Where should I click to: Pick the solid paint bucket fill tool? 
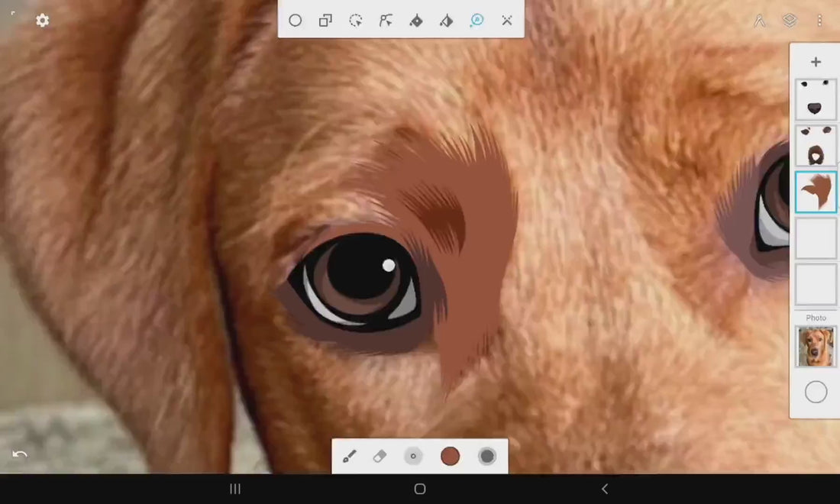416,21
